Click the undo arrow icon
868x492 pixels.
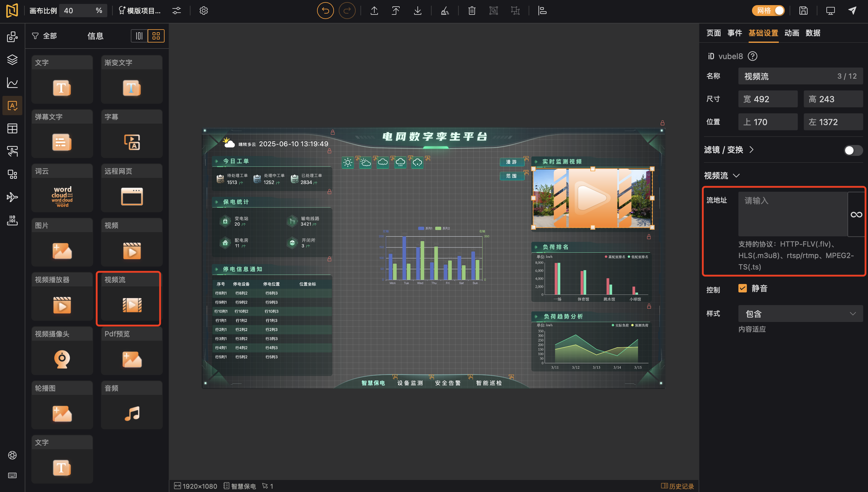click(x=325, y=11)
